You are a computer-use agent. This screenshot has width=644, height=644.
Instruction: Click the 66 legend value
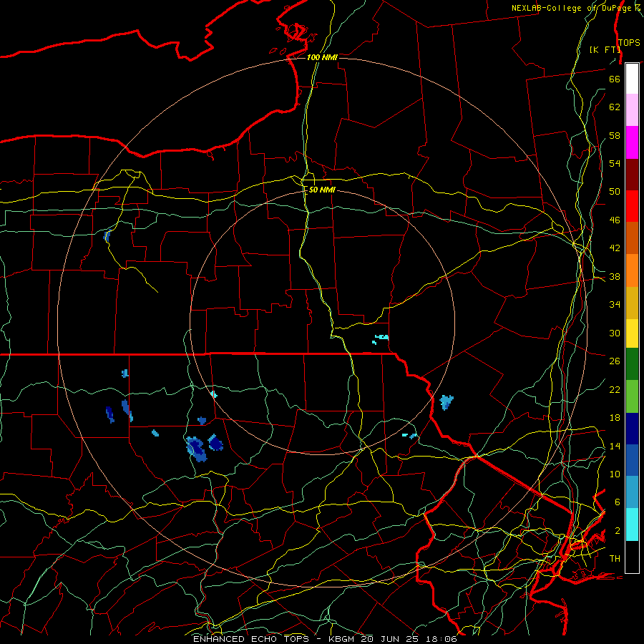coord(615,79)
